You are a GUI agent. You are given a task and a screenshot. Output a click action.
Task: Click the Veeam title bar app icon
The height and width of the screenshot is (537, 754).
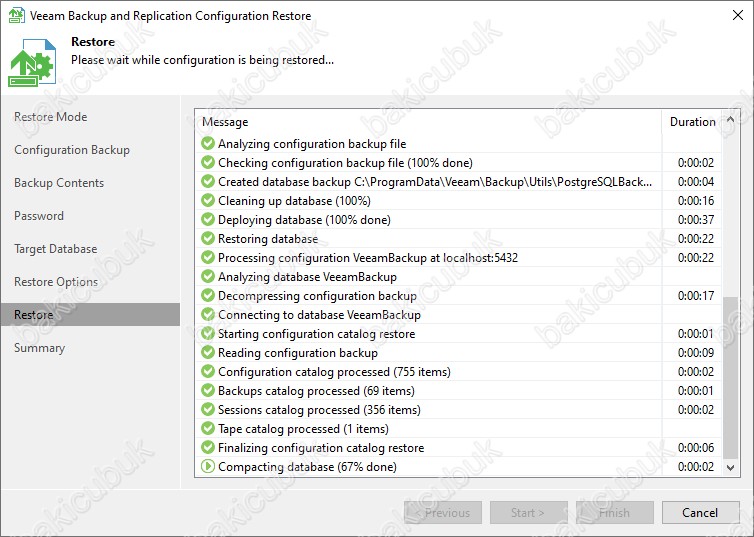point(16,15)
